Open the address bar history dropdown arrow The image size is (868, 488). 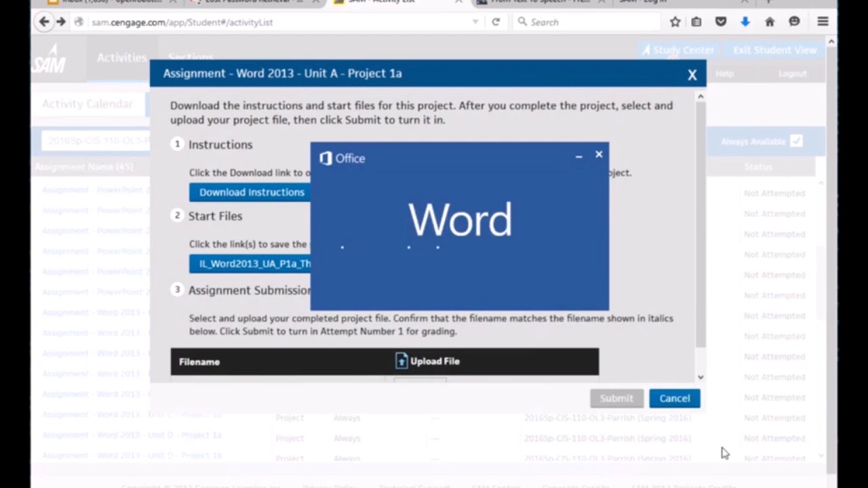475,22
